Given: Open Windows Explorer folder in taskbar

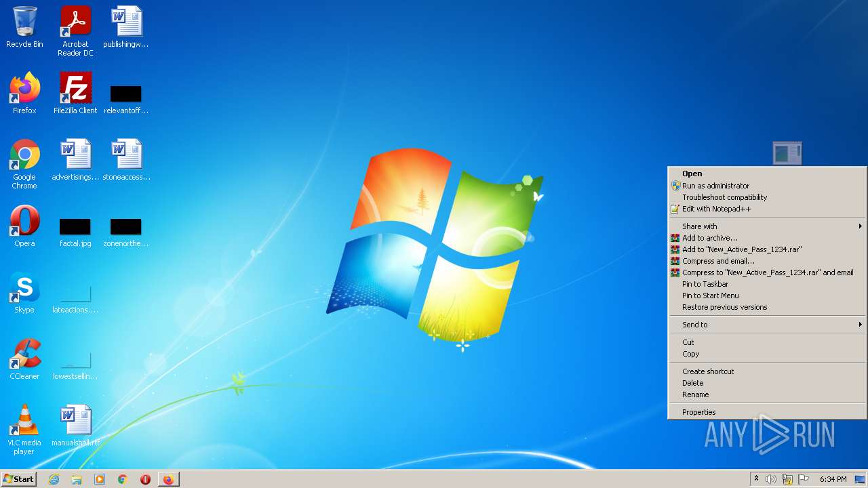Looking at the screenshot, I should coord(77,479).
